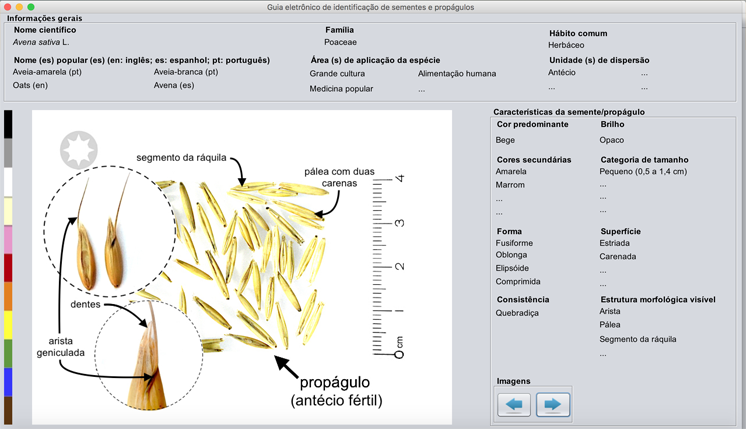Click the red close window button

pyautogui.click(x=7, y=7)
